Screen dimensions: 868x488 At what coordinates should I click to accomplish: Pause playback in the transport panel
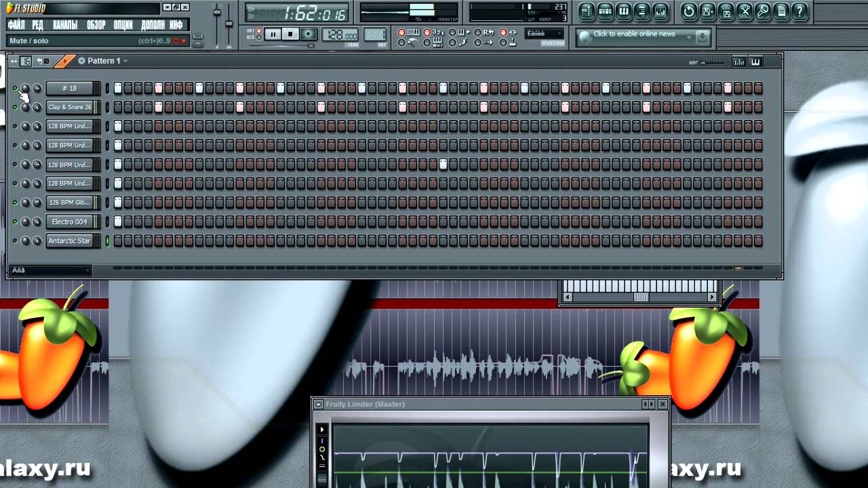coord(273,34)
